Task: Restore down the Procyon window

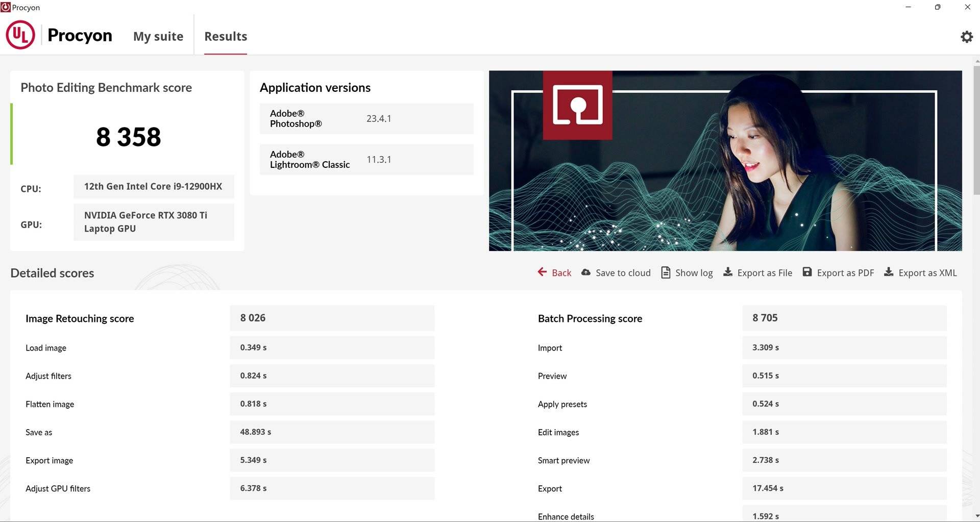Action: pyautogui.click(x=937, y=7)
